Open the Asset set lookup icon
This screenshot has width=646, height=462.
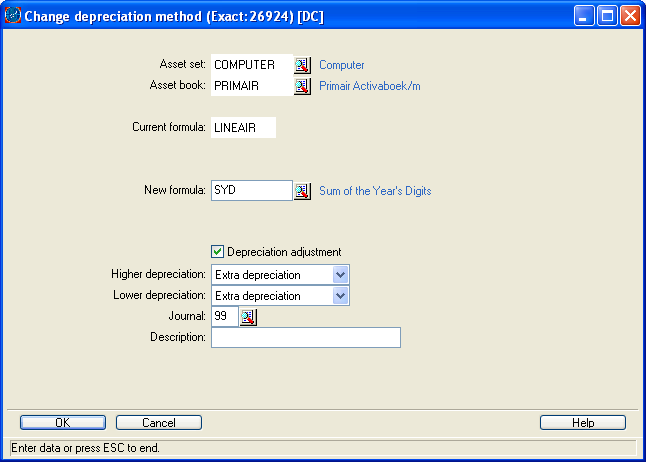click(302, 65)
